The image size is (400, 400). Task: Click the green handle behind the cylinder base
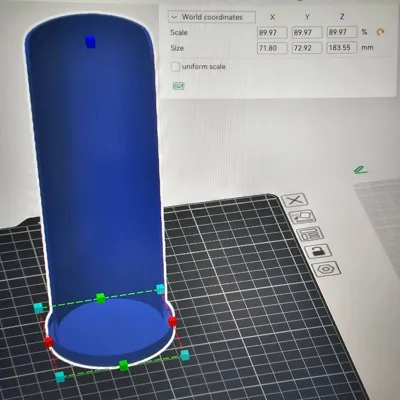pyautogui.click(x=101, y=298)
